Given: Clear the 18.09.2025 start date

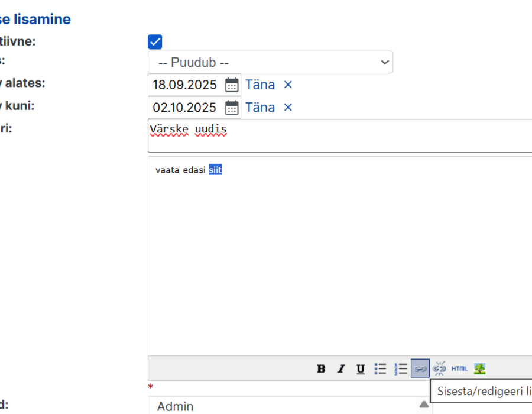Looking at the screenshot, I should pyautogui.click(x=288, y=85).
